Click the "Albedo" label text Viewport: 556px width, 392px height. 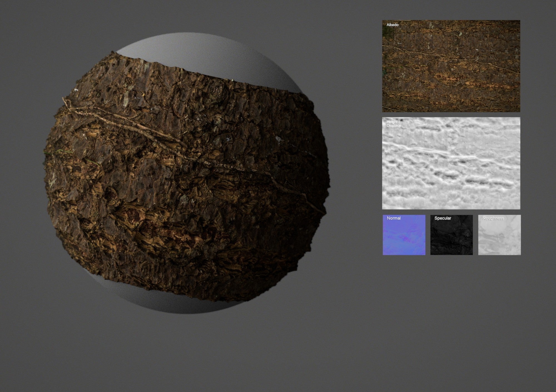click(392, 25)
